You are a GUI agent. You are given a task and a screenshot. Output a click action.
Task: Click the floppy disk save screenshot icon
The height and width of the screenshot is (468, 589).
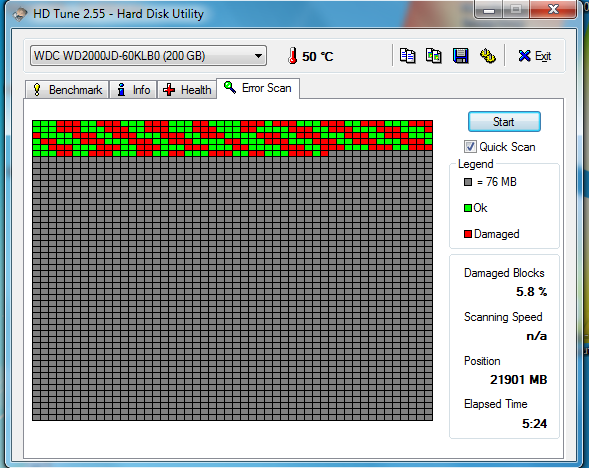point(461,56)
